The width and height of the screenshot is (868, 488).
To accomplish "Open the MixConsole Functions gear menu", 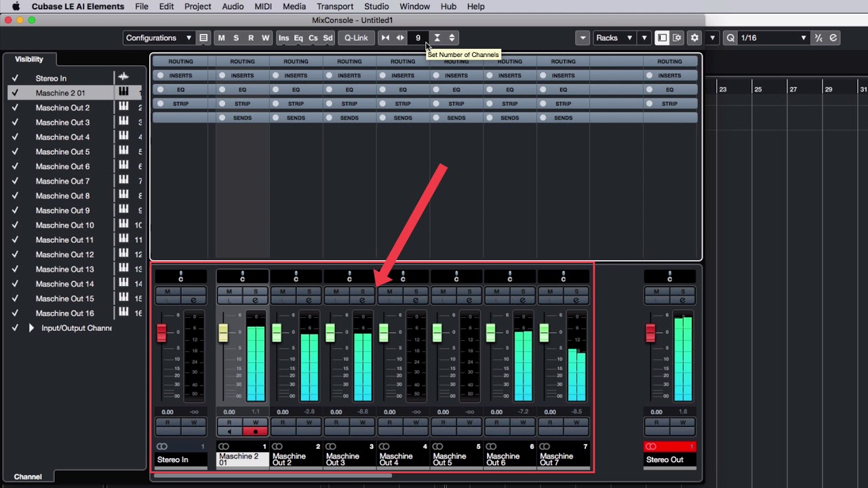I will tap(694, 38).
